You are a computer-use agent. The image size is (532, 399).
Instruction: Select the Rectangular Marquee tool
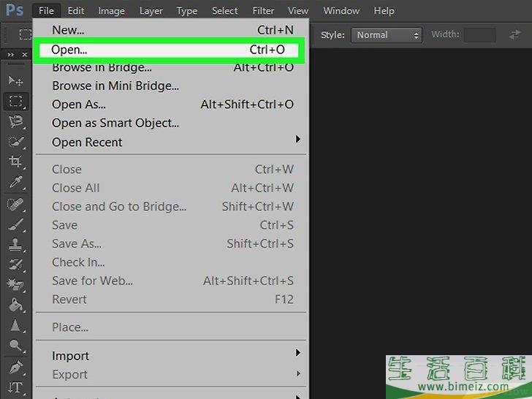tap(15, 101)
